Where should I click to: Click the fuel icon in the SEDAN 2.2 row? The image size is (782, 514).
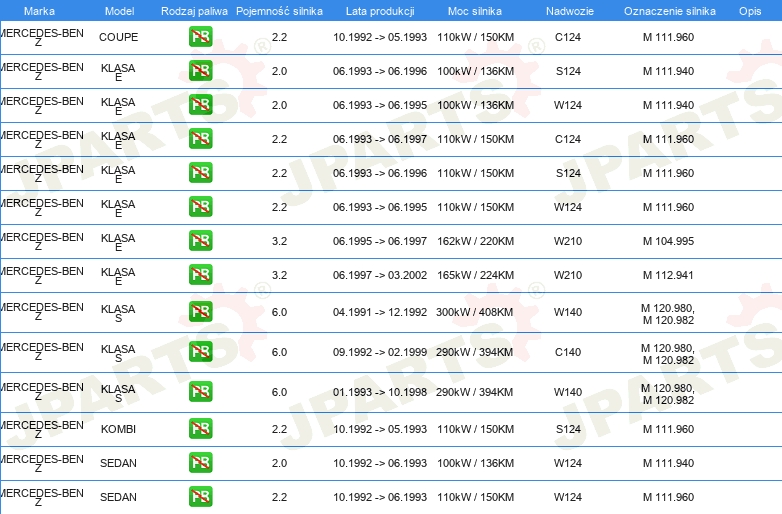point(200,497)
